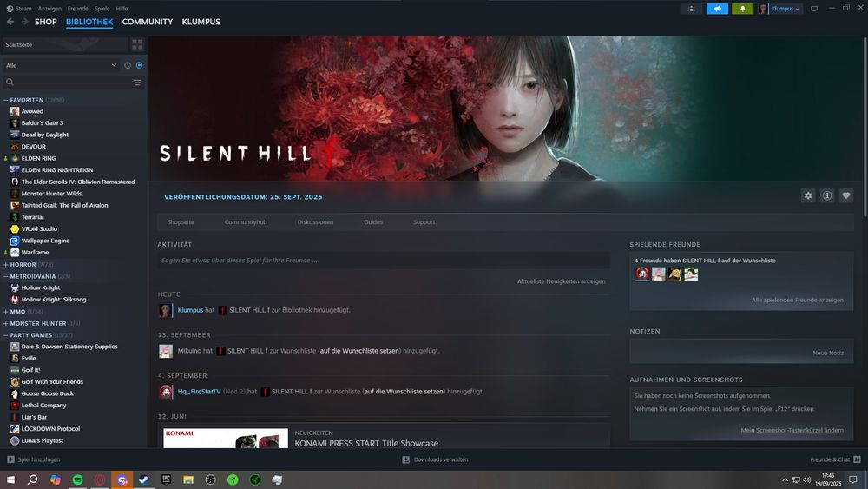868x489 pixels.
Task: Open Windows Start menu
Action: (x=10, y=479)
